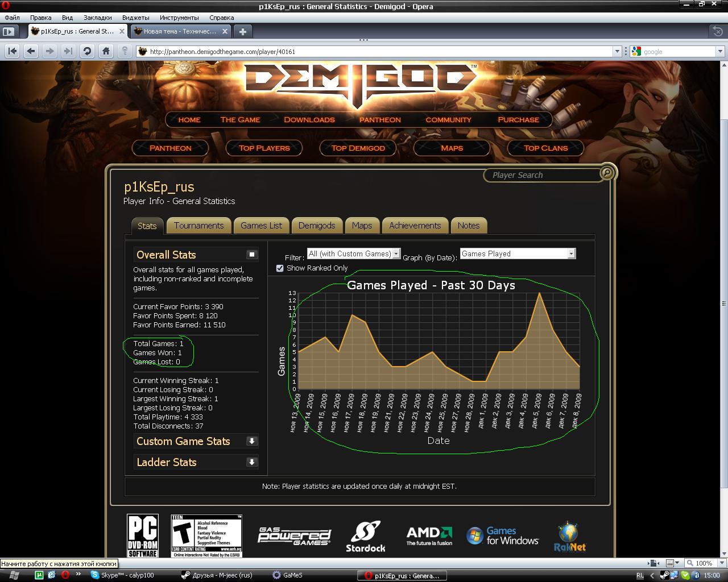Click THE GAME navigation link
This screenshot has height=582, width=728.
[240, 120]
